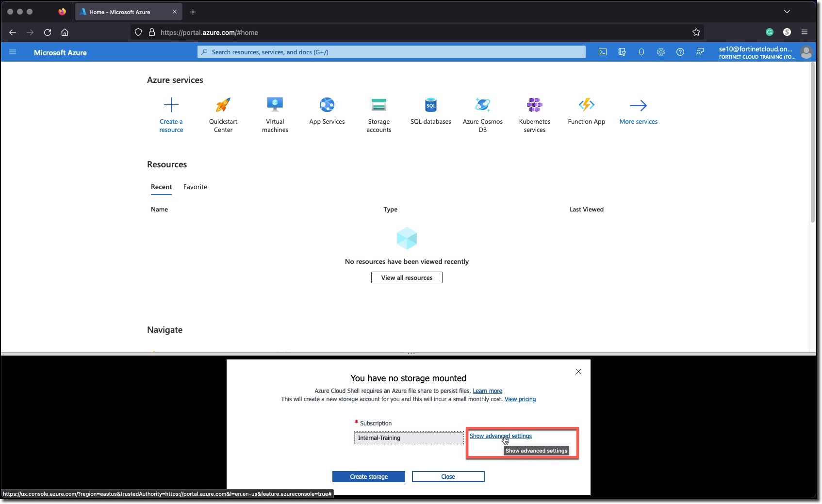Image resolution: width=822 pixels, height=504 pixels.
Task: Click the Microsoft Azure home title
Action: (60, 52)
